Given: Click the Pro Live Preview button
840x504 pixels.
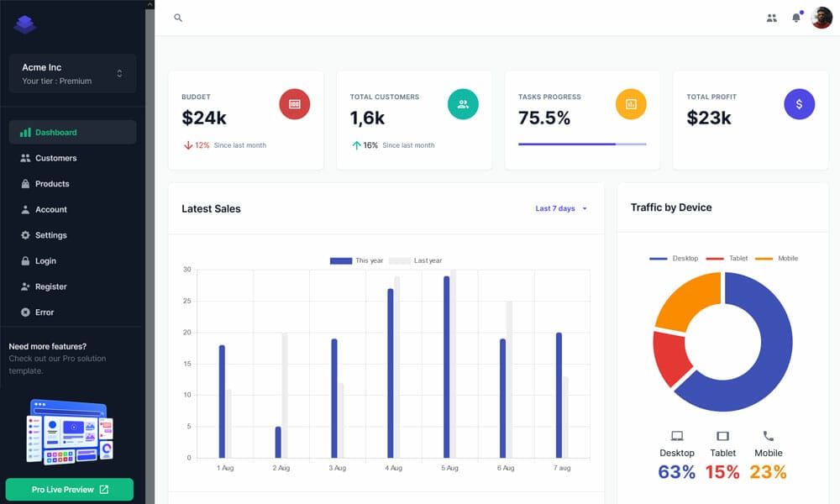Looking at the screenshot, I should point(69,489).
